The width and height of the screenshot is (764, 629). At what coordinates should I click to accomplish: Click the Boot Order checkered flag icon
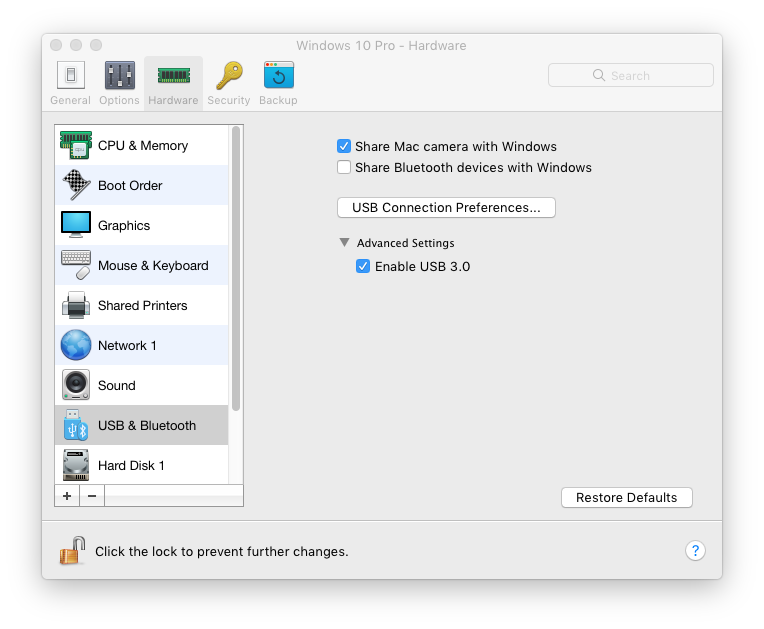(x=76, y=185)
